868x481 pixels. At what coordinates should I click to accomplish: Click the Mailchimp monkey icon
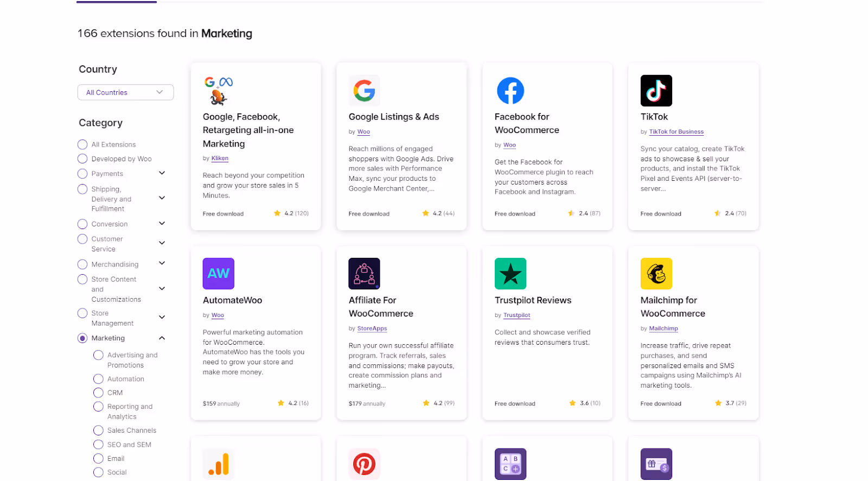pyautogui.click(x=656, y=273)
